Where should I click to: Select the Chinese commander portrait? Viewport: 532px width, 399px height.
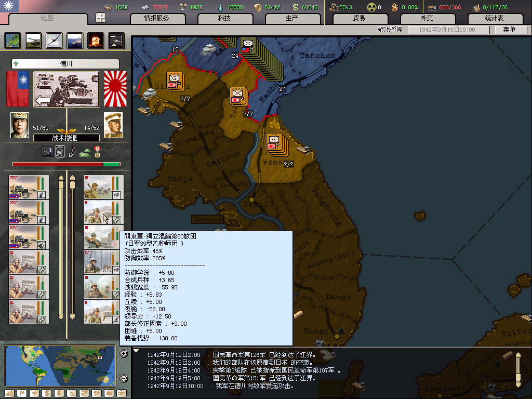pos(20,125)
